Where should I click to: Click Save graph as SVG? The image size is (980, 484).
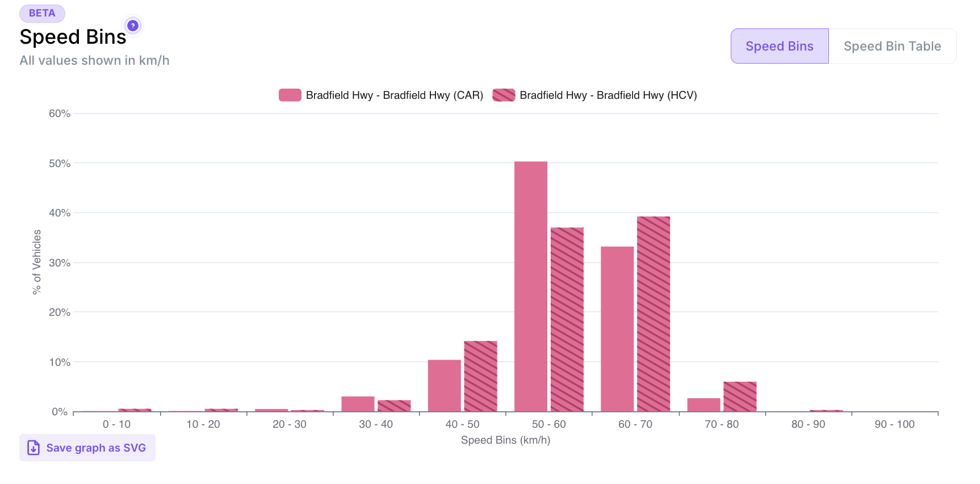[87, 448]
